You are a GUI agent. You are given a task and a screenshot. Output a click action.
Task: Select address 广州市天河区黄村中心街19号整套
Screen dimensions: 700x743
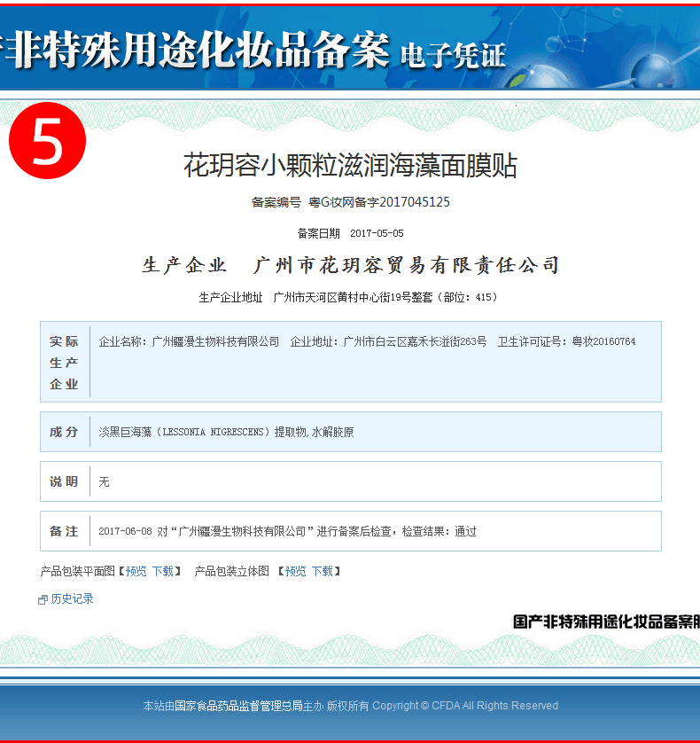tap(353, 298)
